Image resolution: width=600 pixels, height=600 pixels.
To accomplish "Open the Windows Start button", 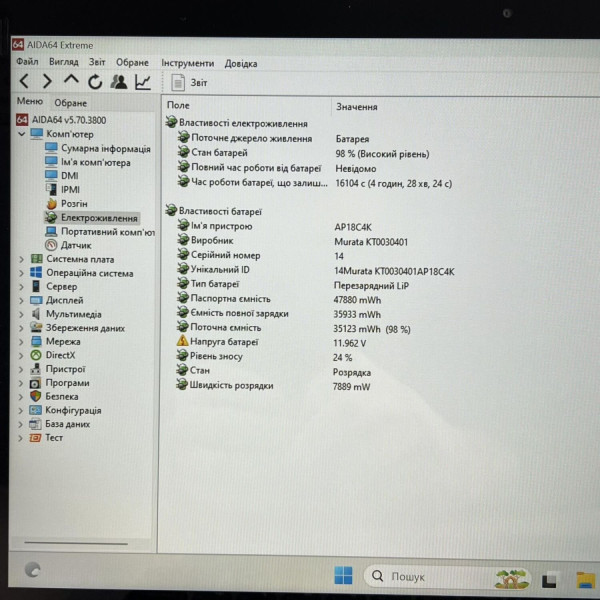I will pos(343,575).
